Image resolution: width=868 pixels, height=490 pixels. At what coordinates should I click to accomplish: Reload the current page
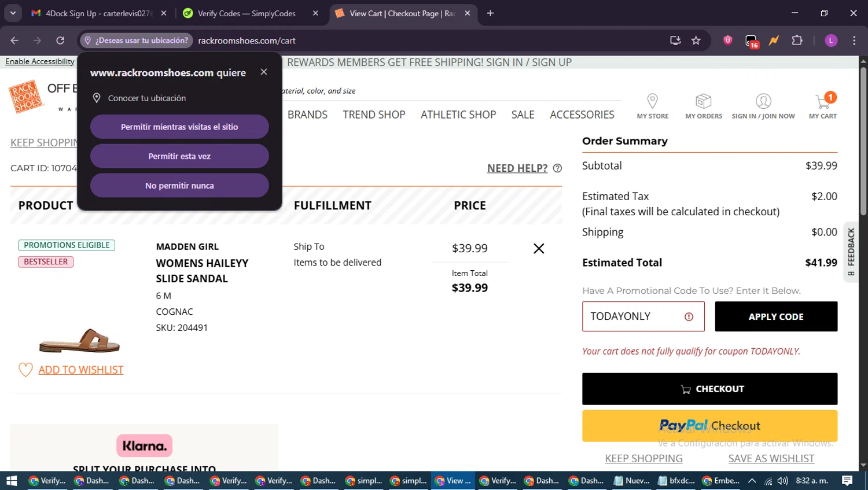tap(60, 40)
